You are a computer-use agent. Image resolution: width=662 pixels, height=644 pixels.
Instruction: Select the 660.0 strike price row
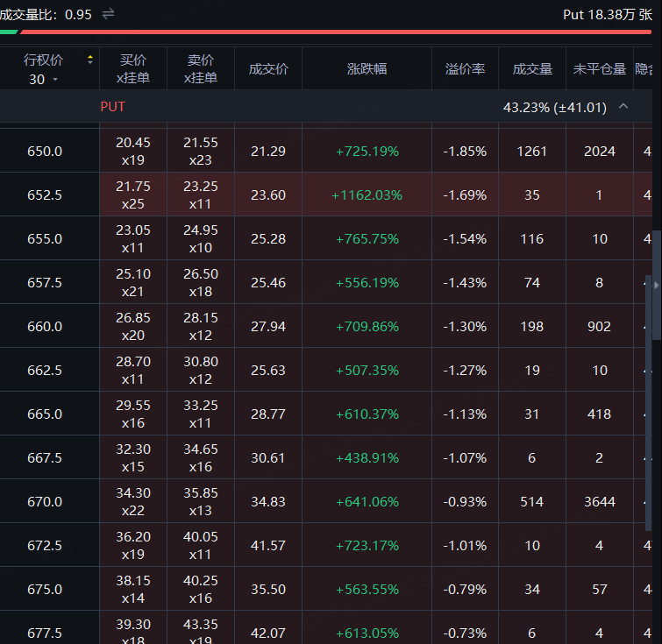[326, 326]
